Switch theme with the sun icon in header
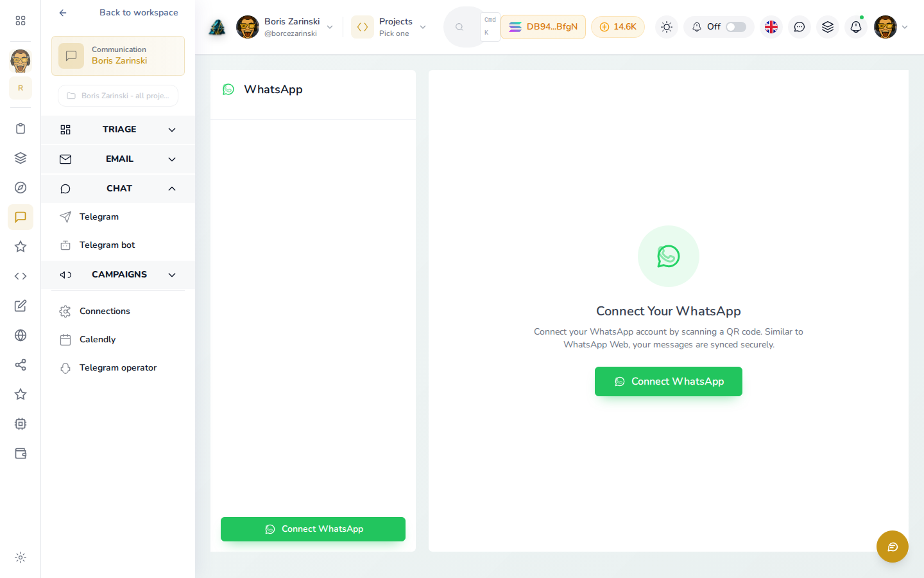924x578 pixels. pyautogui.click(x=667, y=27)
